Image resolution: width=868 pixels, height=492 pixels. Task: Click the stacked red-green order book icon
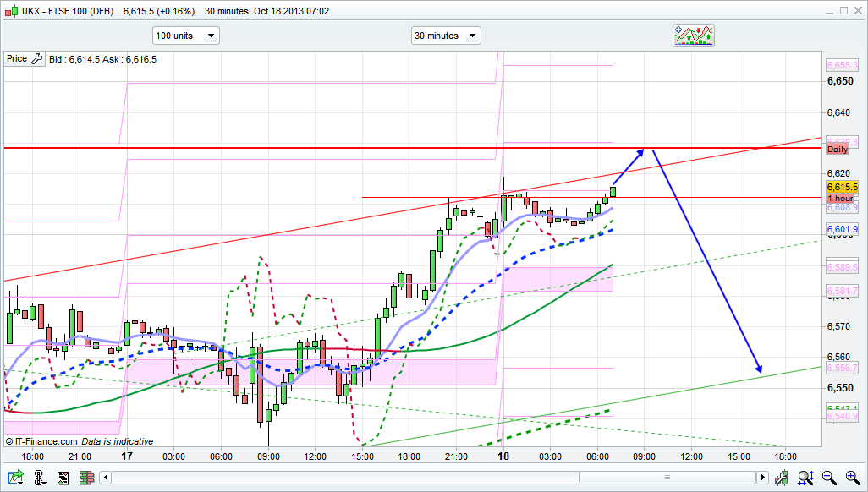[x=86, y=478]
